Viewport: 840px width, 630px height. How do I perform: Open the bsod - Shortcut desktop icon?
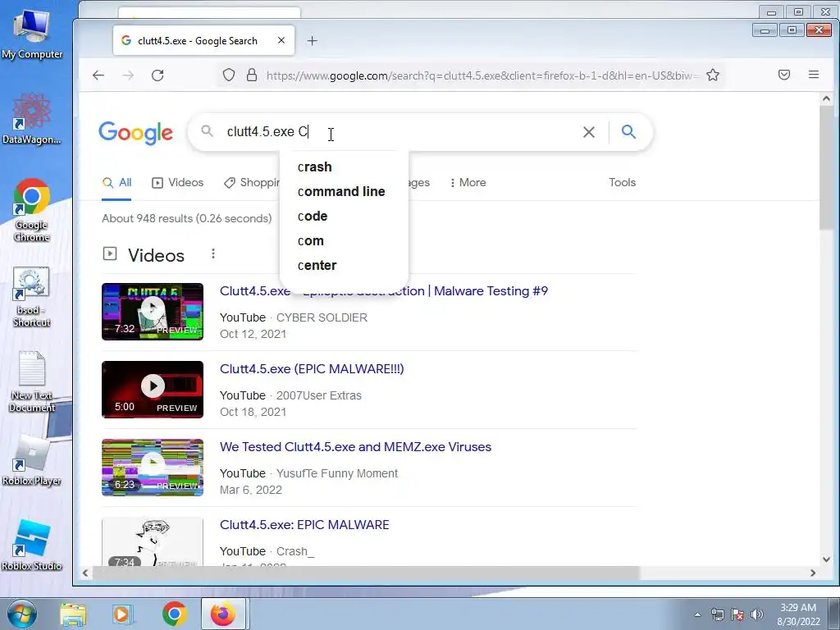32,297
